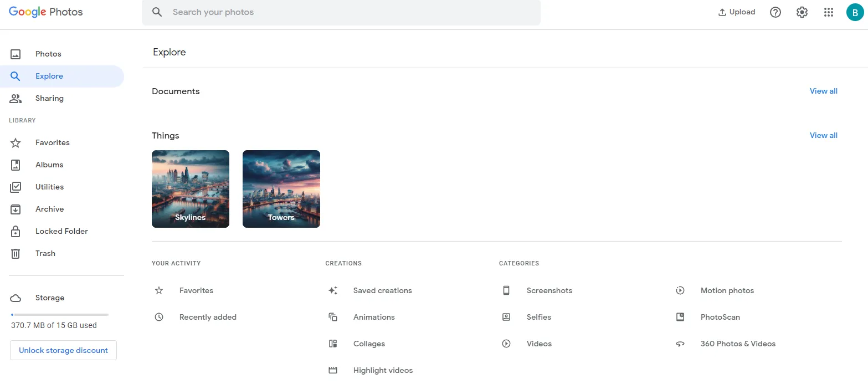Viewport: 868px width, 384px height.
Task: Open the Explore section in the sidebar
Action: (x=49, y=76)
